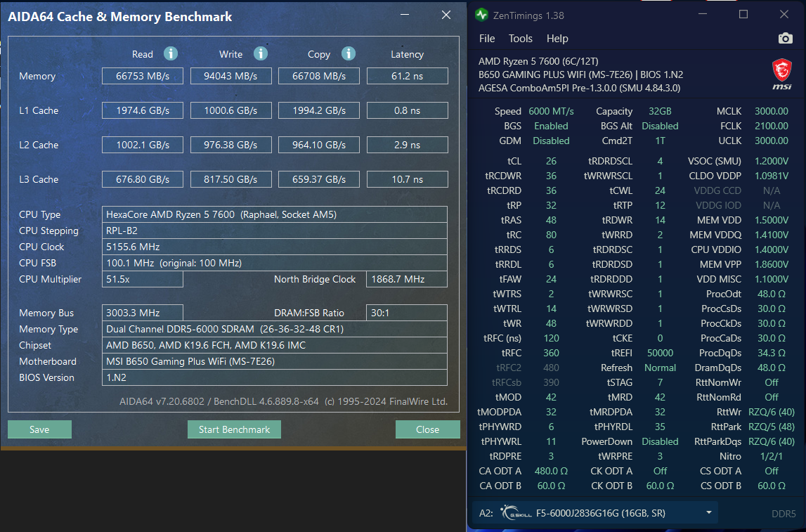This screenshot has height=532, width=806.
Task: Click the Read info icon
Action: [x=171, y=53]
